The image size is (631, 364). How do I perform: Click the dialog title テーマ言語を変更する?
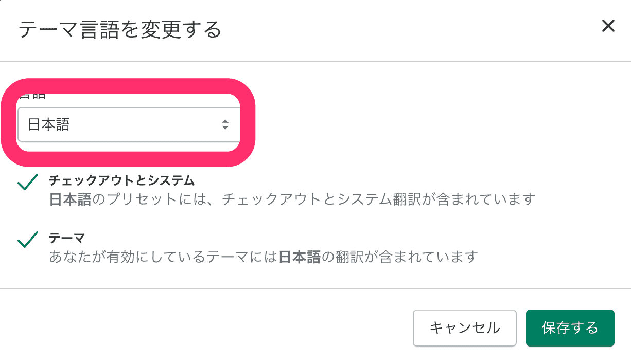point(120,30)
